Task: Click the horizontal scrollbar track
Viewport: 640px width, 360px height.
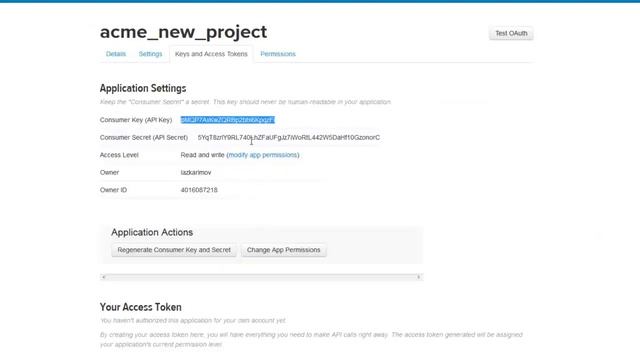Action: (261, 277)
